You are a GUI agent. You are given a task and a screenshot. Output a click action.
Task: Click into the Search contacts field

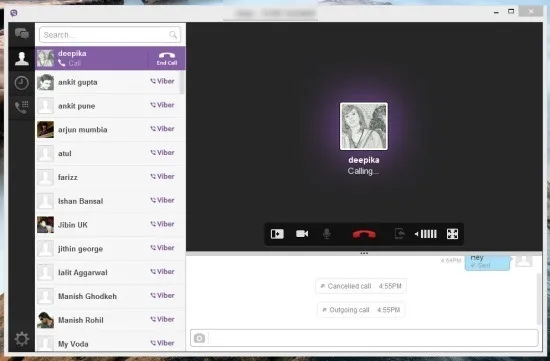[x=110, y=35]
